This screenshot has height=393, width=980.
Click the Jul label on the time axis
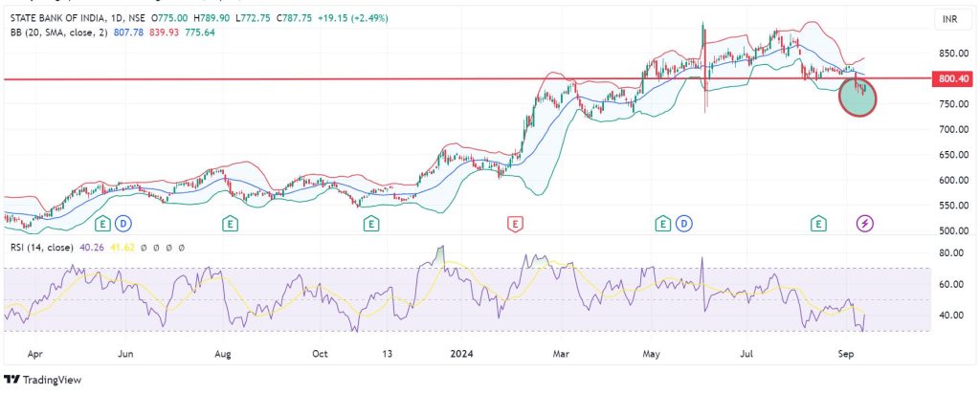(x=748, y=354)
